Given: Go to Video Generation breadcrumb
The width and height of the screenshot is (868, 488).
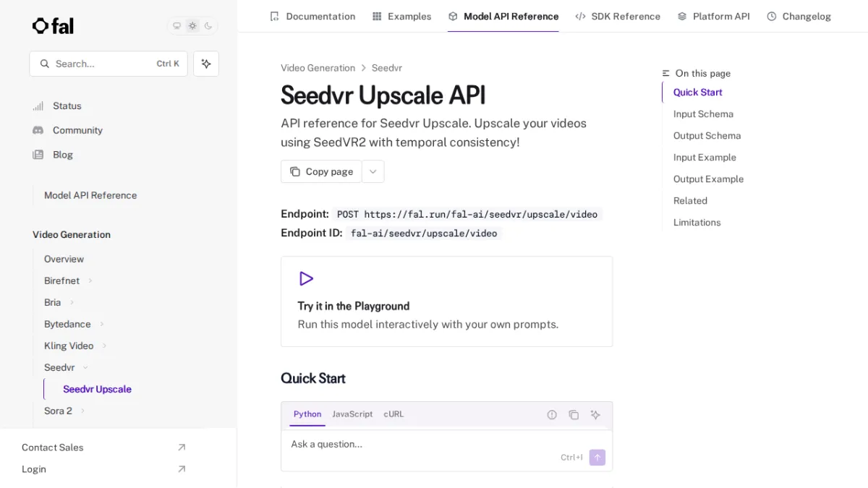Looking at the screenshot, I should pos(318,68).
